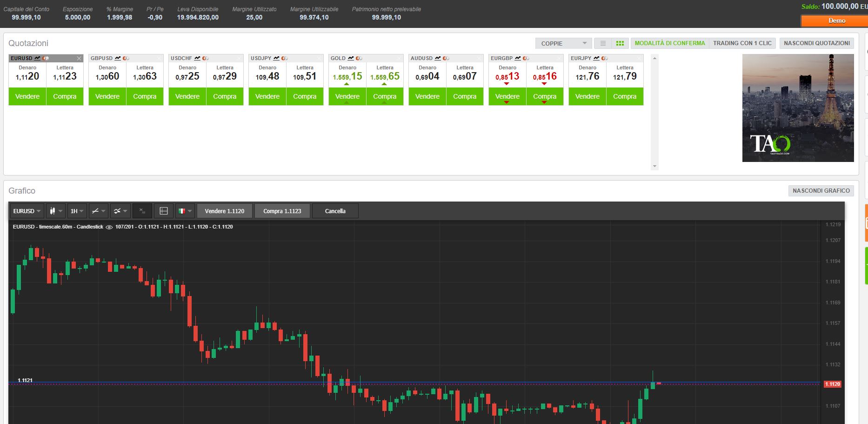Open the chart icon on the GBPUSD tile
Image resolution: width=868 pixels, height=424 pixels.
click(x=118, y=58)
